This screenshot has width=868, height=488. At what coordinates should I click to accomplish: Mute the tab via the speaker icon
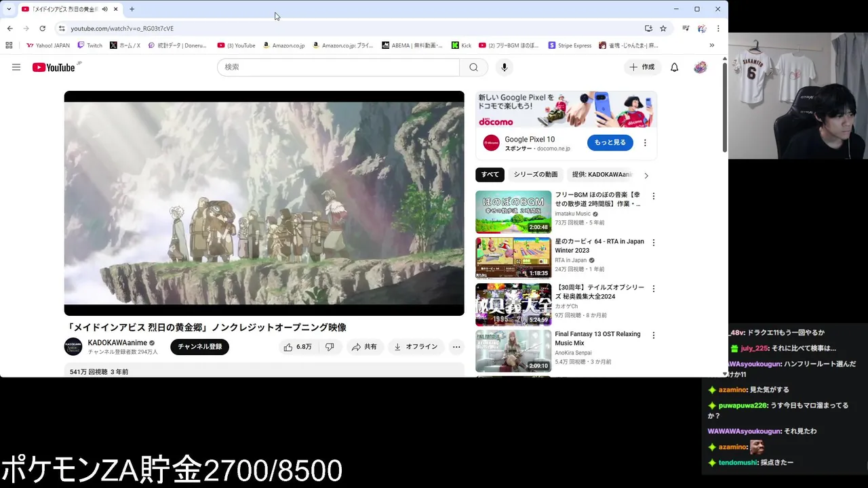click(x=104, y=9)
